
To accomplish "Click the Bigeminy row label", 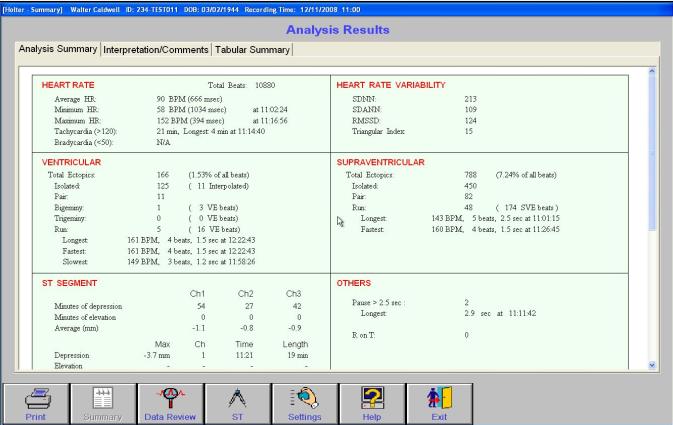I will 69,208.
